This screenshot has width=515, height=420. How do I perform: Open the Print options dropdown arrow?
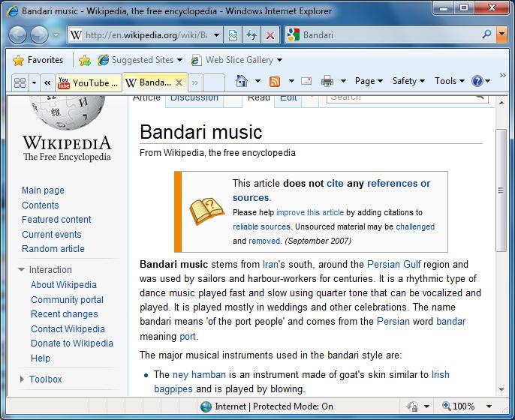point(343,81)
